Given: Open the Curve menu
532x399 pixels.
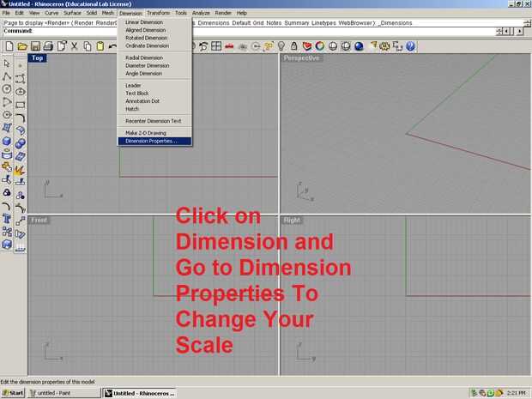Looking at the screenshot, I should 51,13.
